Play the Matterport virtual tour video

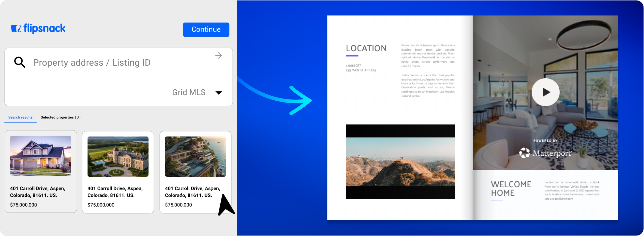click(x=545, y=92)
